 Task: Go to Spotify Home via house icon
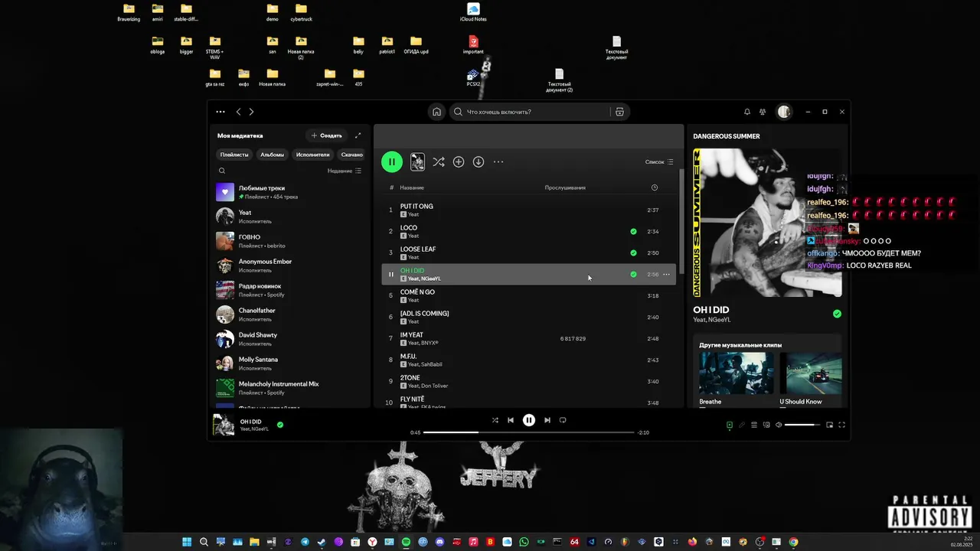436,112
